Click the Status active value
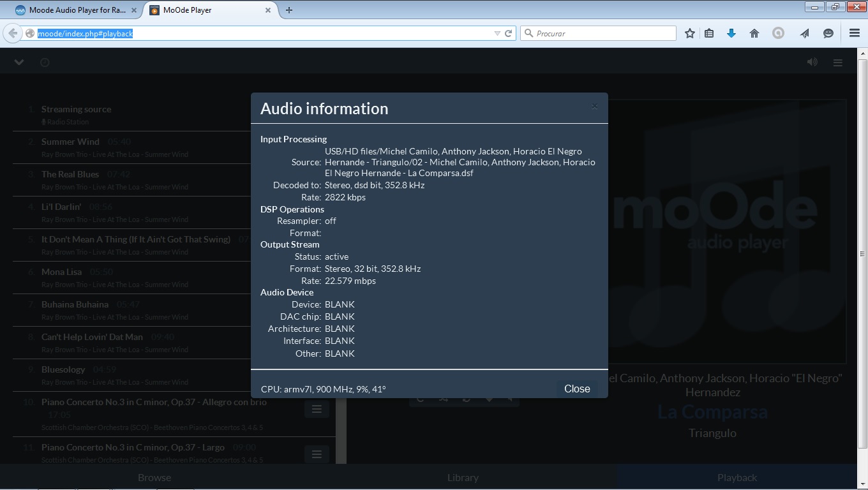The height and width of the screenshot is (490, 868). pyautogui.click(x=337, y=256)
